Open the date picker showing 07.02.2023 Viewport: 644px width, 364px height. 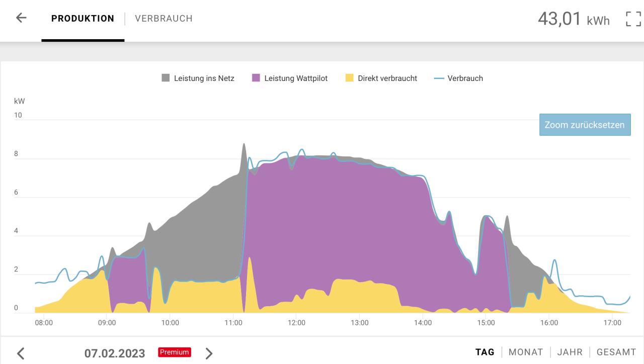[115, 353]
